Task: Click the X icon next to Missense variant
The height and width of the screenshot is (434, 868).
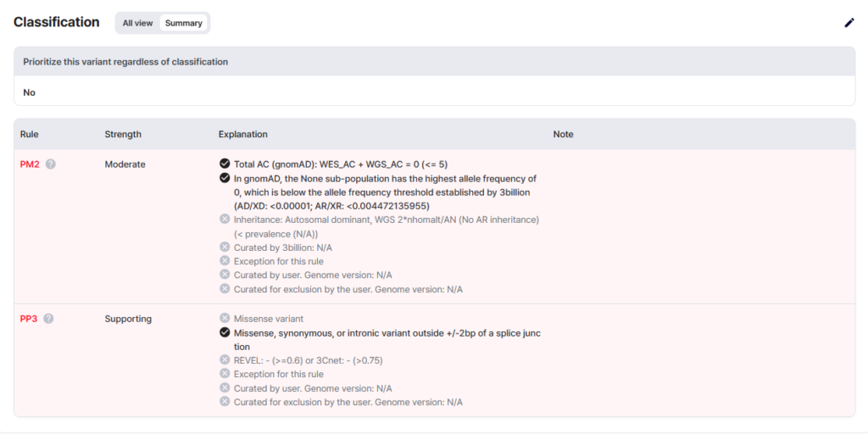Action: pos(225,319)
